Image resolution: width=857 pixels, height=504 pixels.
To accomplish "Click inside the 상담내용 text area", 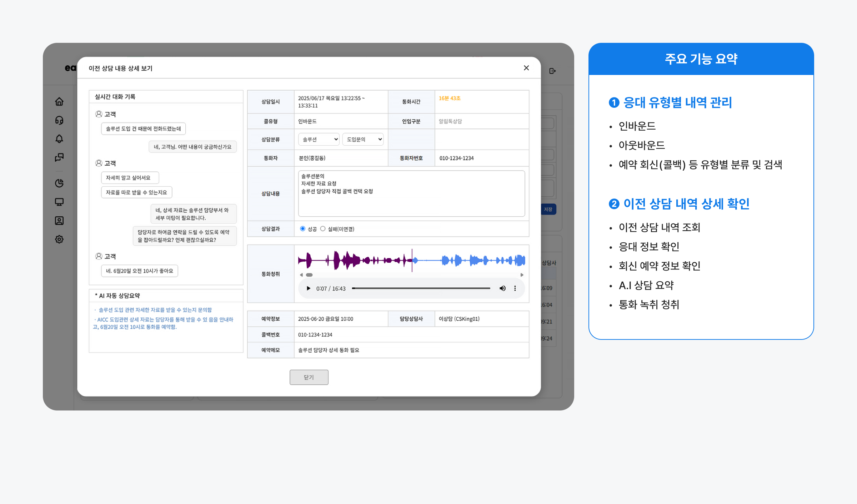I will (411, 200).
